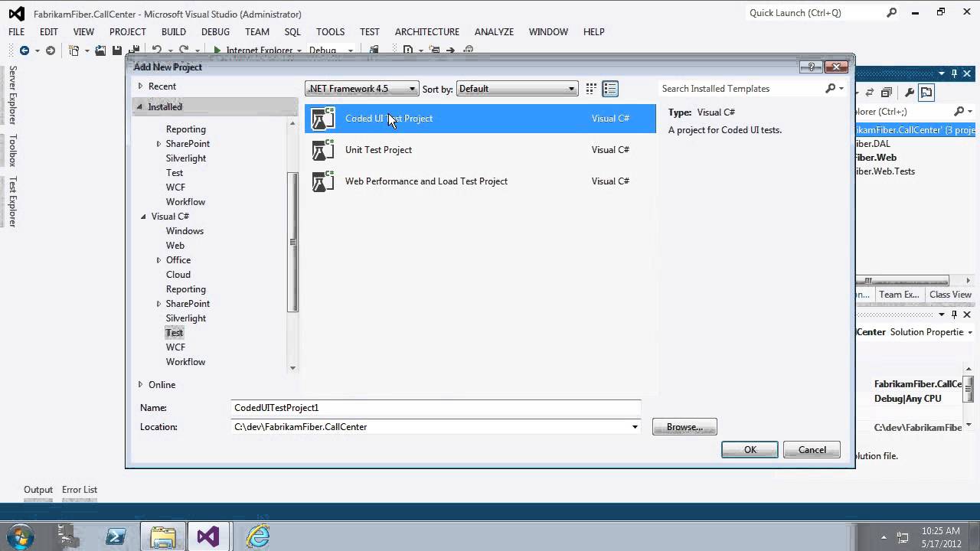Image resolution: width=980 pixels, height=551 pixels.
Task: Click the Web Performance and Load Test icon
Action: click(x=324, y=181)
